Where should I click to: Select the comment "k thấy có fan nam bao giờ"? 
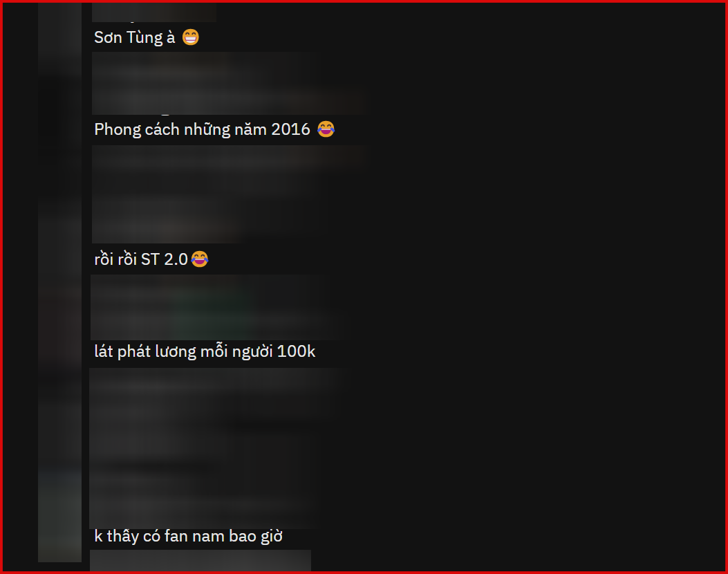pos(189,537)
